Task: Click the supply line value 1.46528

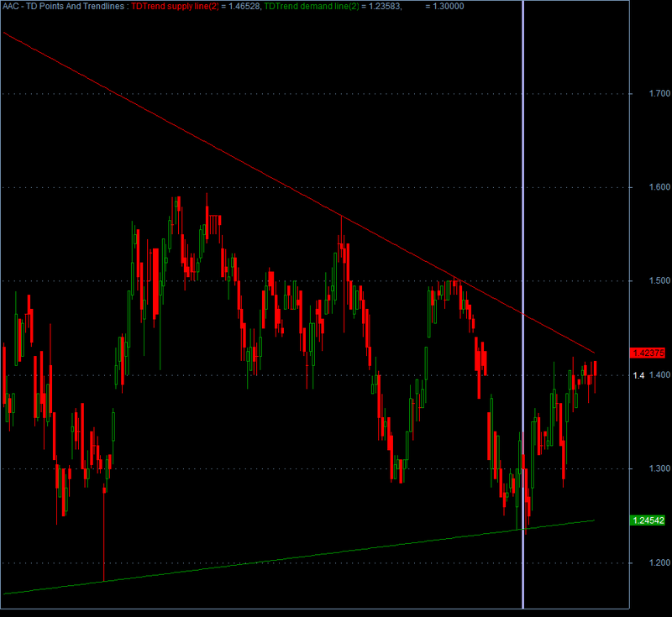Action: tap(244, 7)
